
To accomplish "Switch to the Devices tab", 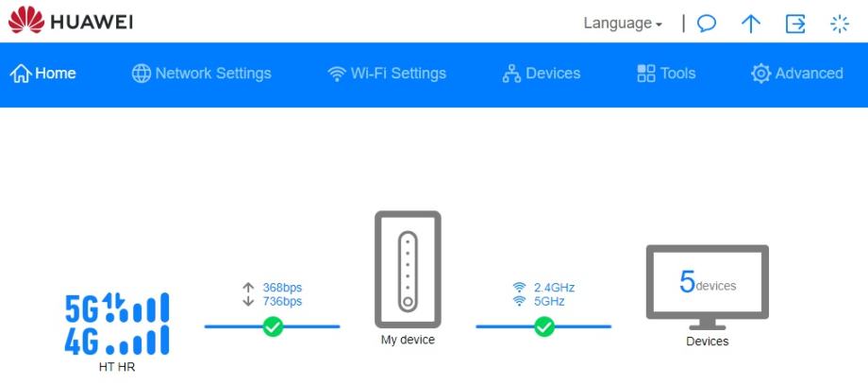I will (542, 74).
